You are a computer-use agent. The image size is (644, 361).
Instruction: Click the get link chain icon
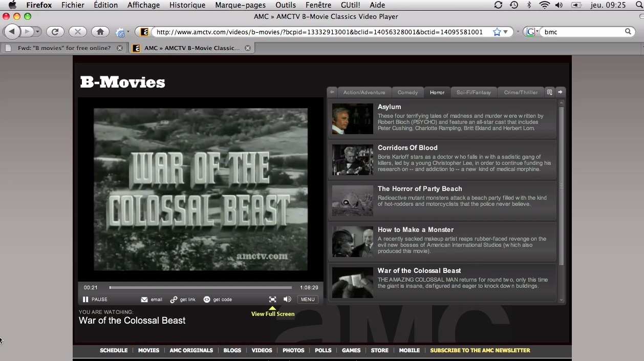174,300
